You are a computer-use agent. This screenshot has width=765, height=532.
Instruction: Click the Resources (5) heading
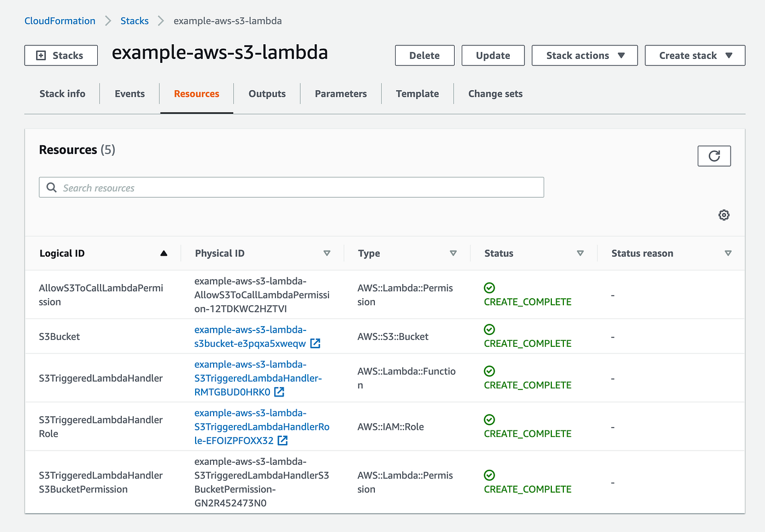click(x=77, y=150)
